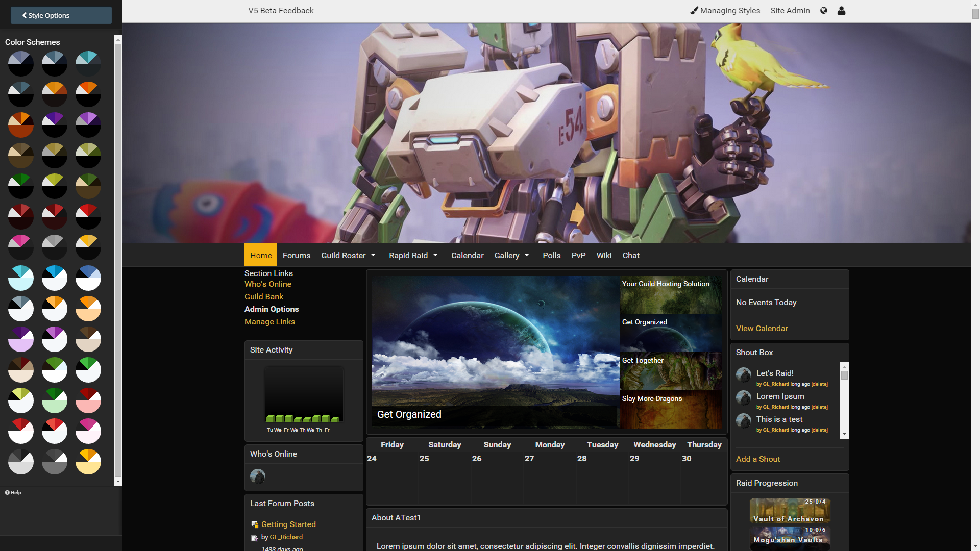980x551 pixels.
Task: Choose the all-gray bottom color scheme
Action: click(x=55, y=462)
